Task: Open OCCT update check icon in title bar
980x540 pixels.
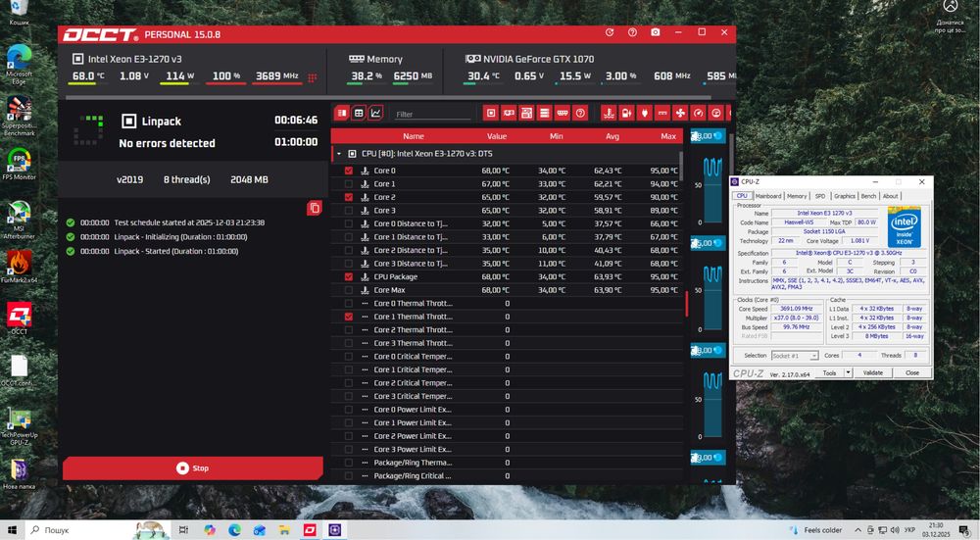Action: [610, 32]
